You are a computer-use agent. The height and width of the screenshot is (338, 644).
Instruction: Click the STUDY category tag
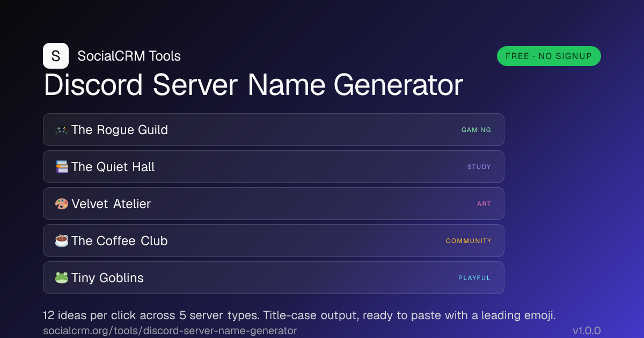coord(479,167)
